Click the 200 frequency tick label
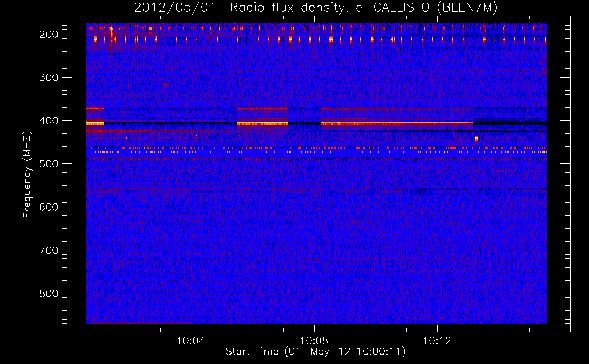 point(49,34)
